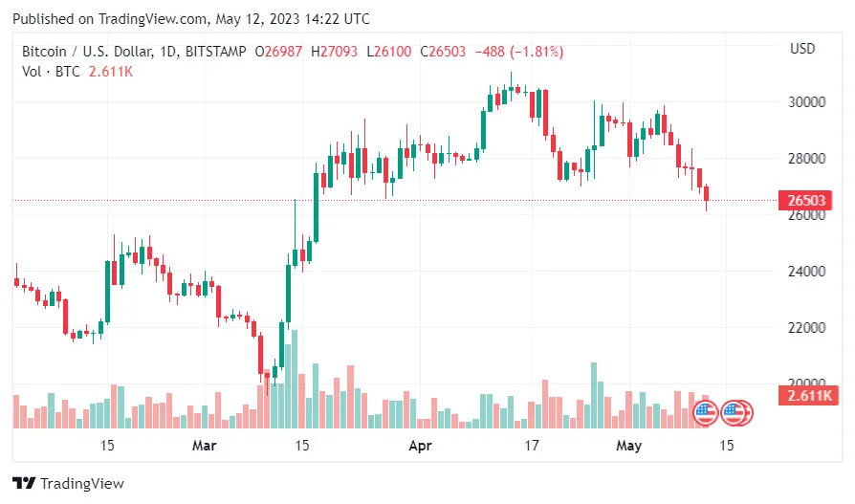Click the Mar label on time axis

[205, 446]
